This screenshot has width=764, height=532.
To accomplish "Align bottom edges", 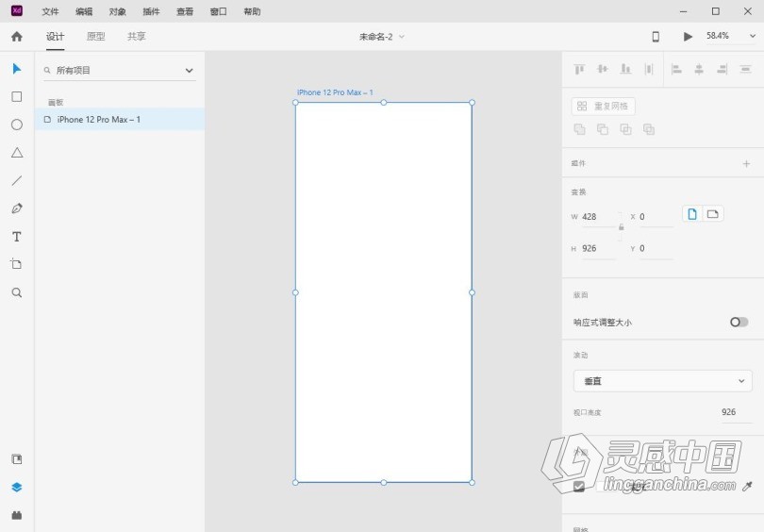I will (625, 69).
